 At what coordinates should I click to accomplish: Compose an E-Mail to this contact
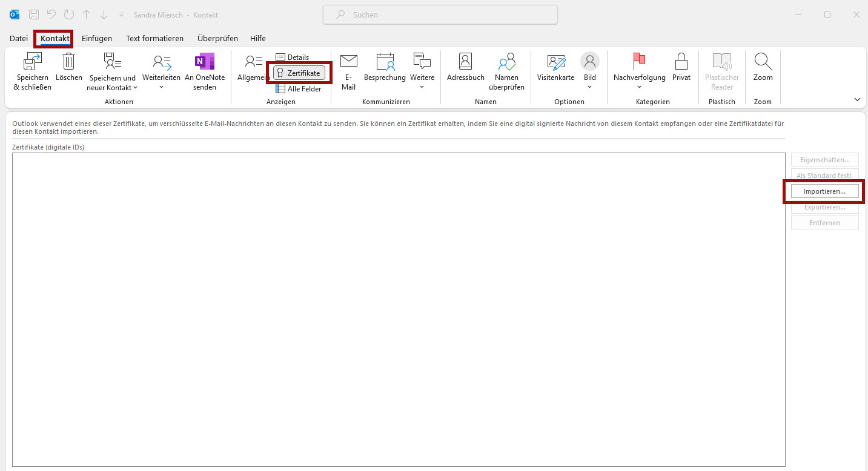[x=348, y=71]
